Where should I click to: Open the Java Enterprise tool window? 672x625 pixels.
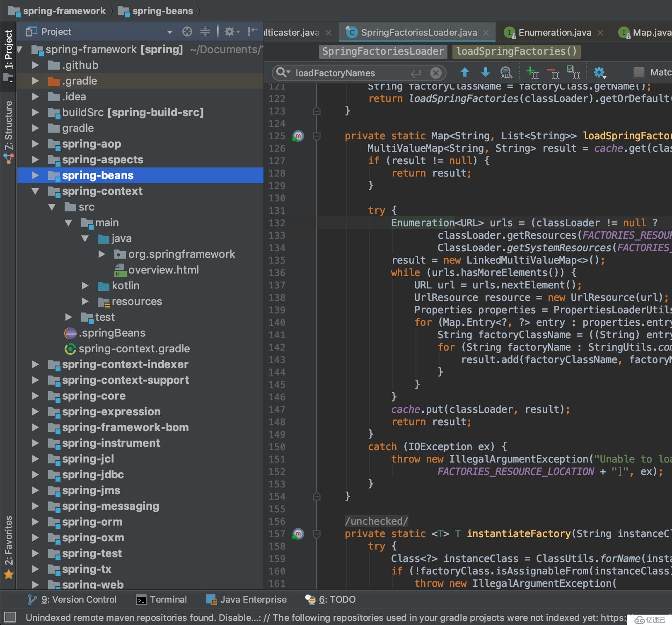[x=247, y=599]
